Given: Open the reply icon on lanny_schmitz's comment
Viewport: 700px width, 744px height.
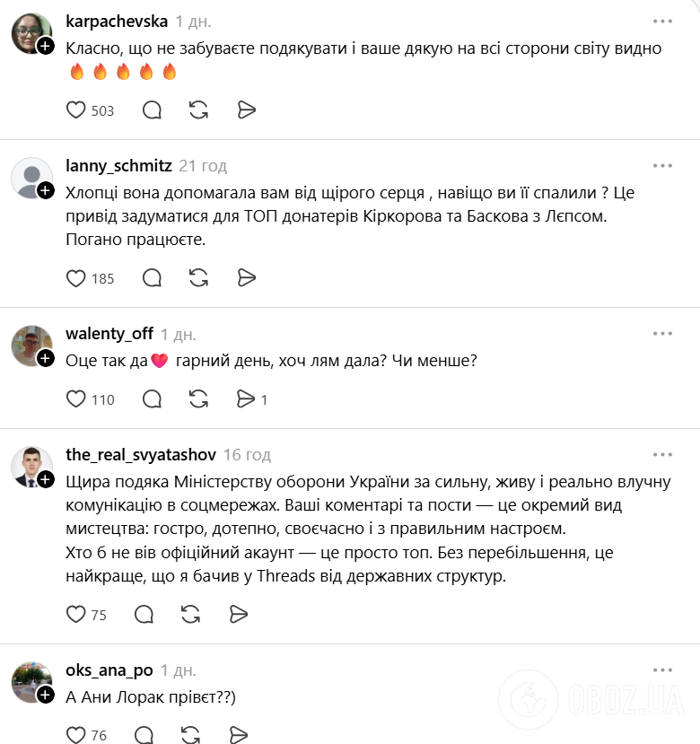Looking at the screenshot, I should [152, 278].
